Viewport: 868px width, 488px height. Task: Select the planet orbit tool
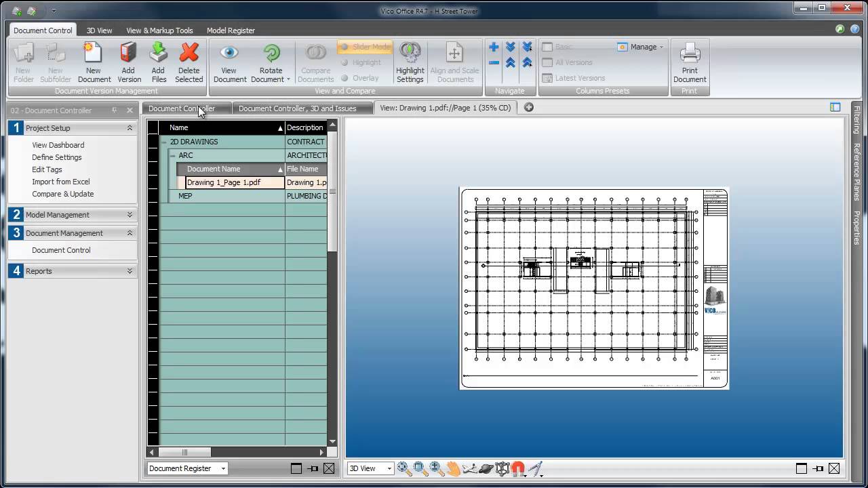coord(486,468)
